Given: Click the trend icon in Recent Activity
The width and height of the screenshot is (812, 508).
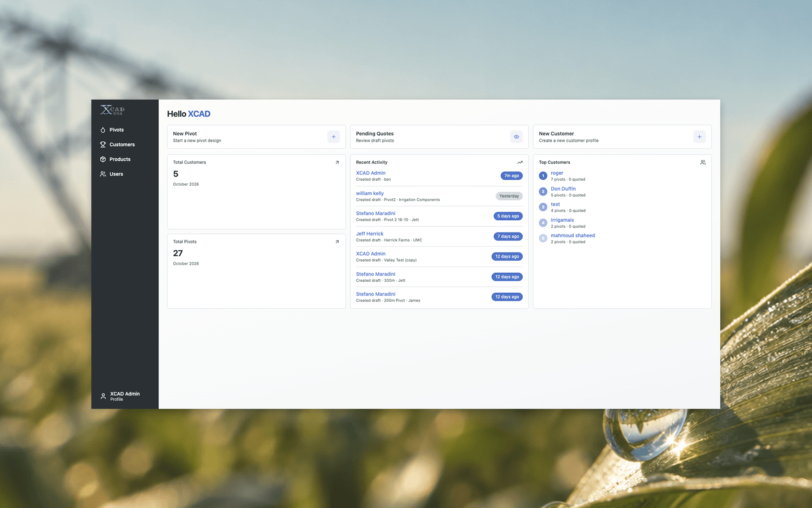Looking at the screenshot, I should [520, 163].
